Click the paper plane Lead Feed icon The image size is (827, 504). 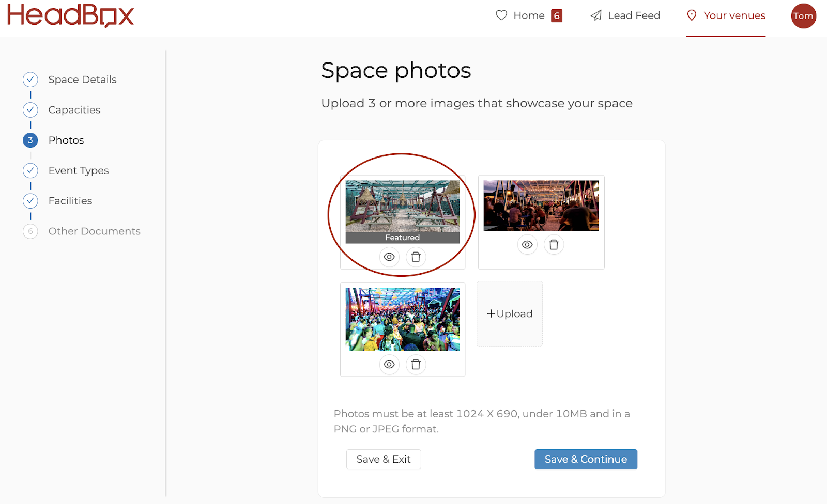596,15
